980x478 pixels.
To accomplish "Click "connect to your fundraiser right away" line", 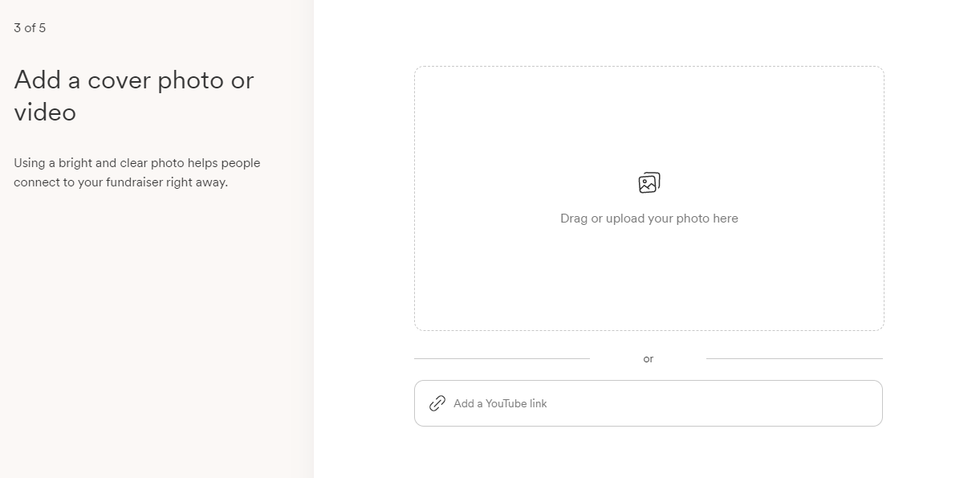I will pos(120,182).
